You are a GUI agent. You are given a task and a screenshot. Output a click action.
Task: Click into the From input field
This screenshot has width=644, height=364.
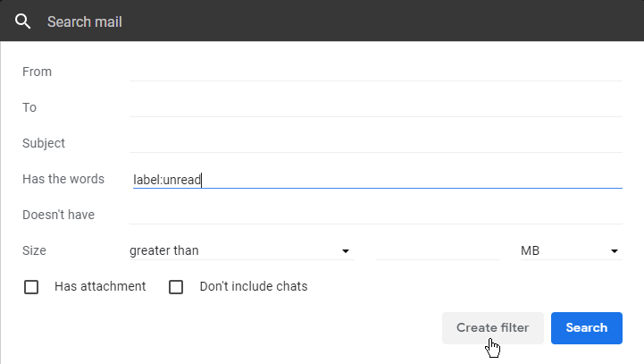[375, 72]
